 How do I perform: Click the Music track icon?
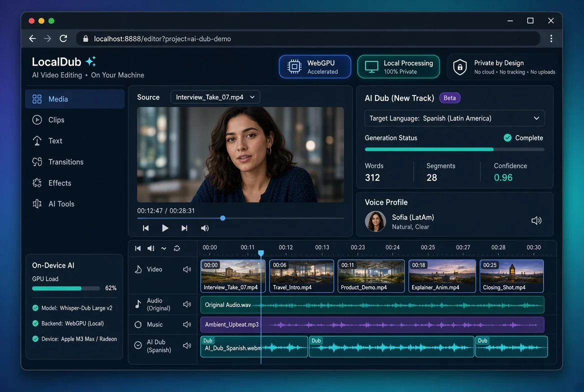(x=138, y=324)
